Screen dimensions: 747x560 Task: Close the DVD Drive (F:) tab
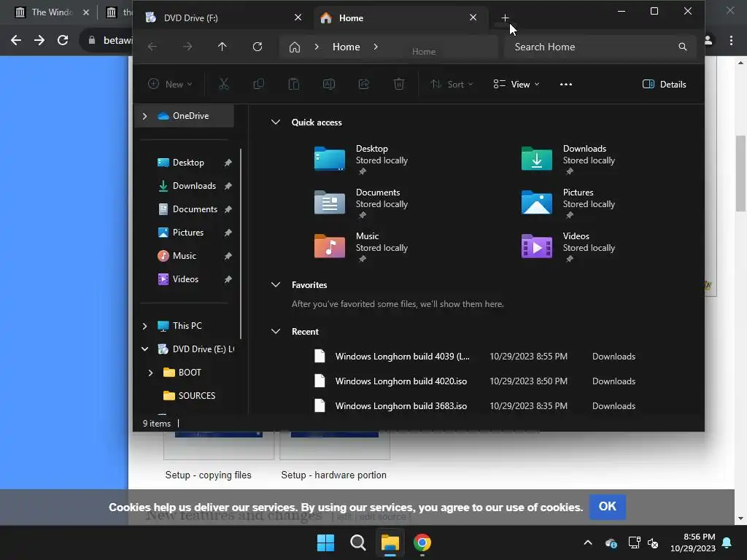298,17
